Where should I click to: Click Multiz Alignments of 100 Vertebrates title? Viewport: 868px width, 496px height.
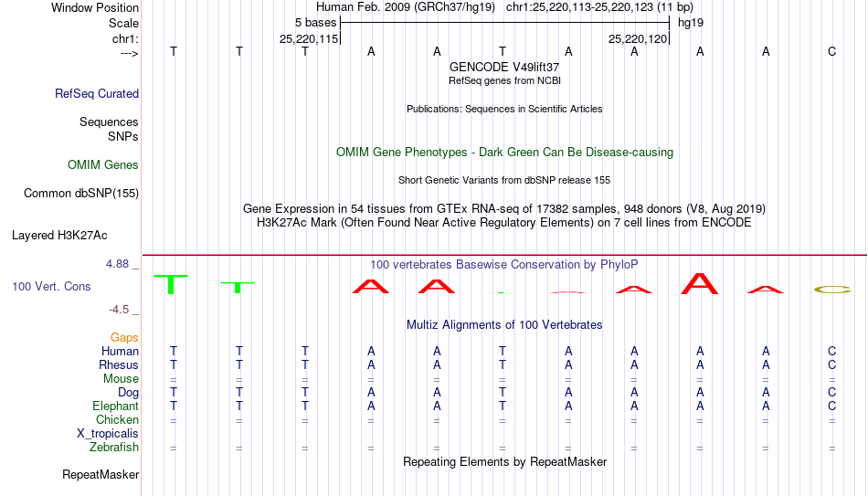tap(504, 325)
